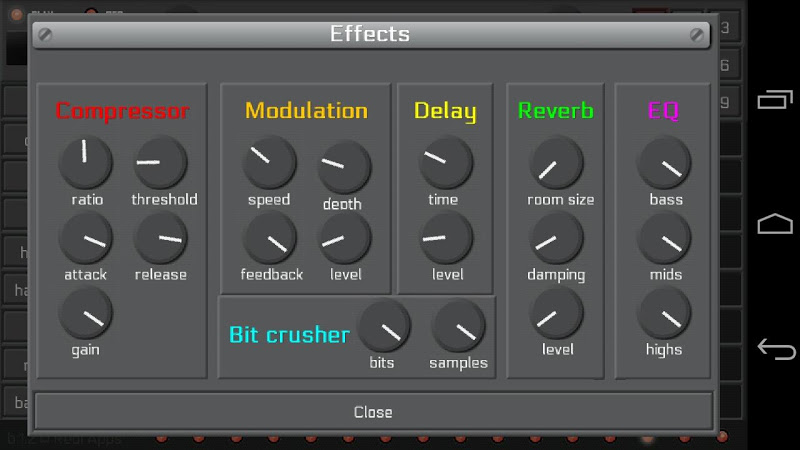Click the Compressor release knob
Viewport: 800px width, 450px height.
pos(160,238)
